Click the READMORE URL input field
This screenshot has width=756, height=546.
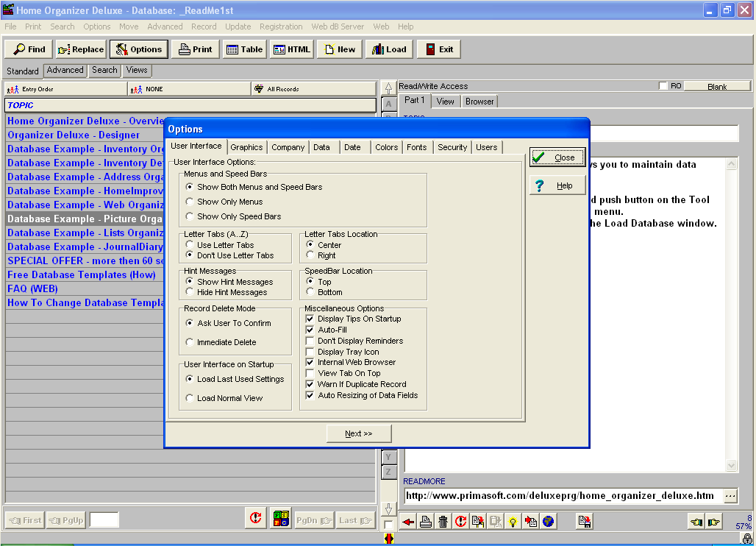click(x=563, y=496)
